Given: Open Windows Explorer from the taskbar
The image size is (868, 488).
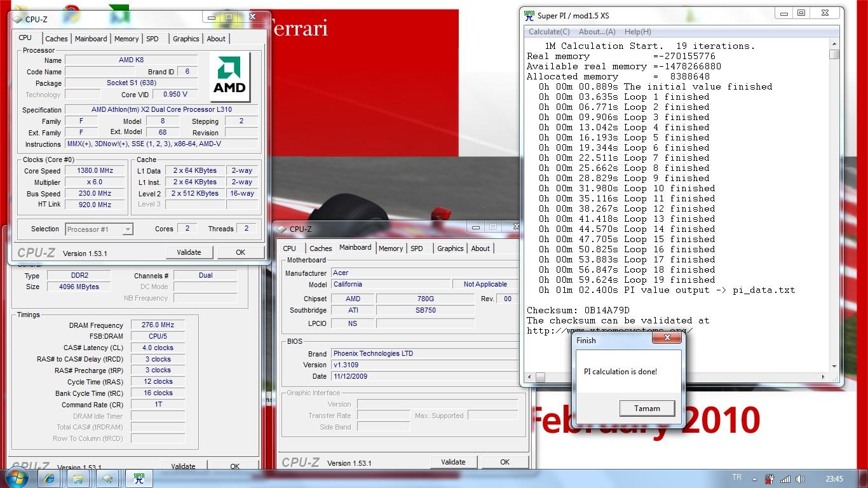Looking at the screenshot, I should [x=78, y=478].
